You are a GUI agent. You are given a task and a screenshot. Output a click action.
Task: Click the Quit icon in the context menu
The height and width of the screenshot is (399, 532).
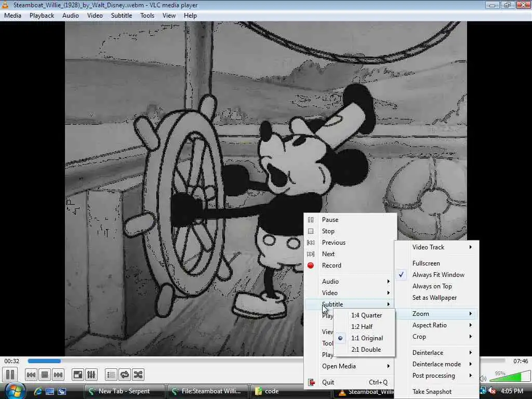coord(311,382)
